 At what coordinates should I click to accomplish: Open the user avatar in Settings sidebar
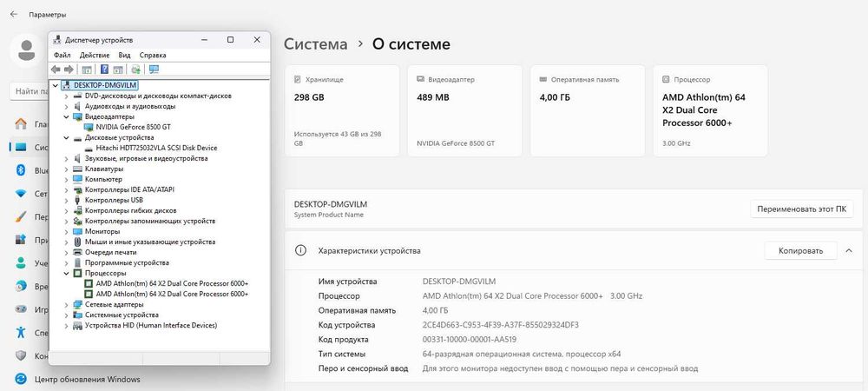[x=26, y=50]
